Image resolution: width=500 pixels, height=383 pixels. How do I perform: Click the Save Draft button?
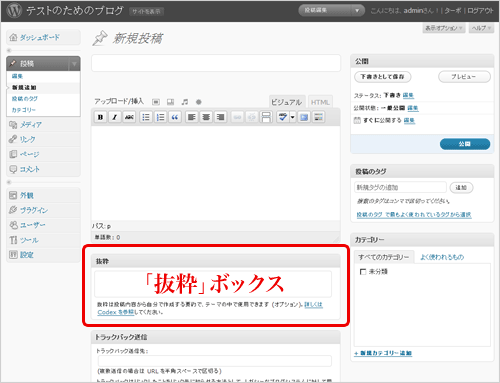tap(382, 77)
